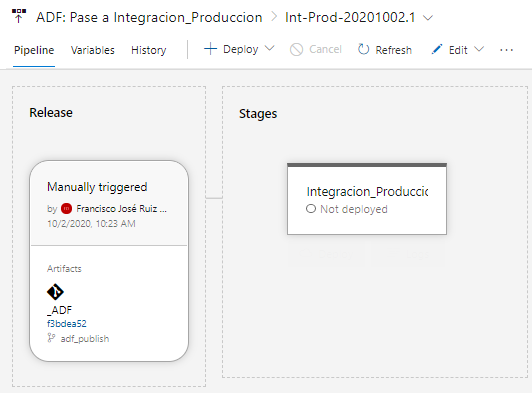Image resolution: width=532 pixels, height=393 pixels.
Task: Expand the release name dropdown chevron
Action: pyautogui.click(x=429, y=18)
